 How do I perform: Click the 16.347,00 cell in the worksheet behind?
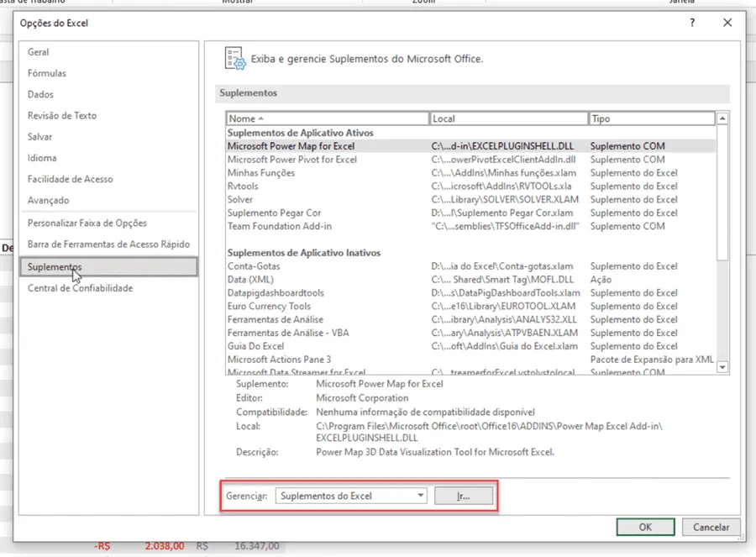256,546
